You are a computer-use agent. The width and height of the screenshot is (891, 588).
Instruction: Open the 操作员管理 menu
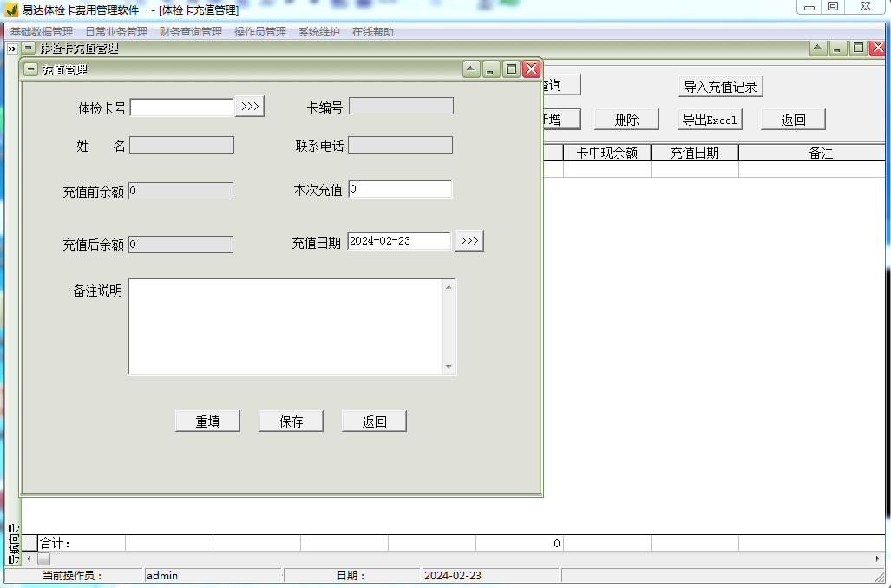coord(259,32)
